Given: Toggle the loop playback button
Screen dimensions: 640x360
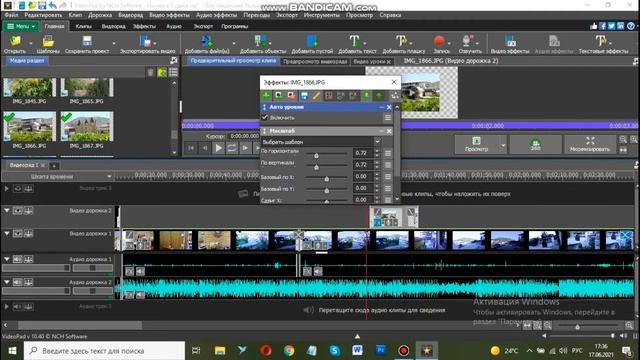Looking at the screenshot, I should [x=232, y=148].
